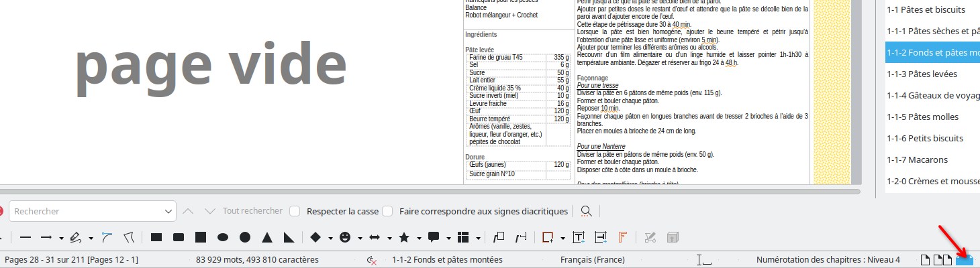Switch to single-page view in status bar

coord(925,260)
